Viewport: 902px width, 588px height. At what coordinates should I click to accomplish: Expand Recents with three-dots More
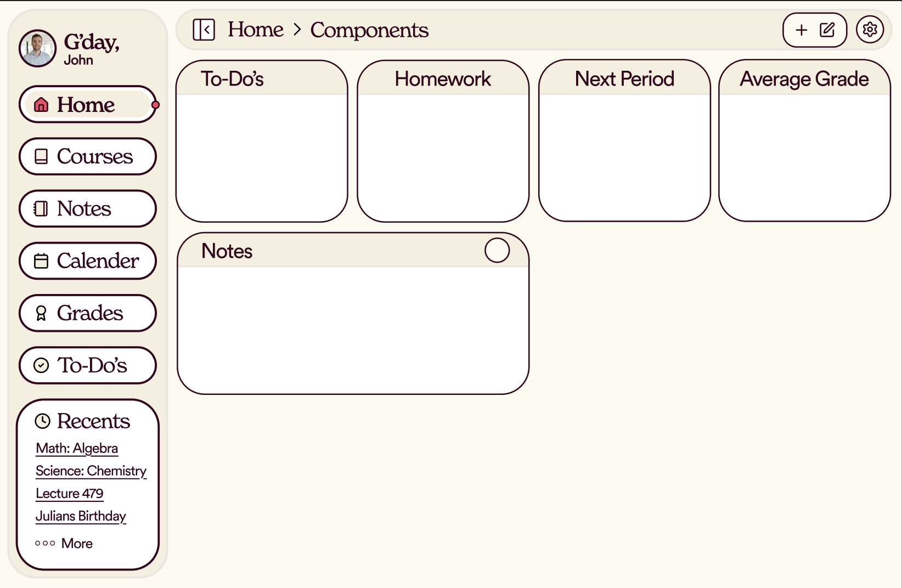64,544
